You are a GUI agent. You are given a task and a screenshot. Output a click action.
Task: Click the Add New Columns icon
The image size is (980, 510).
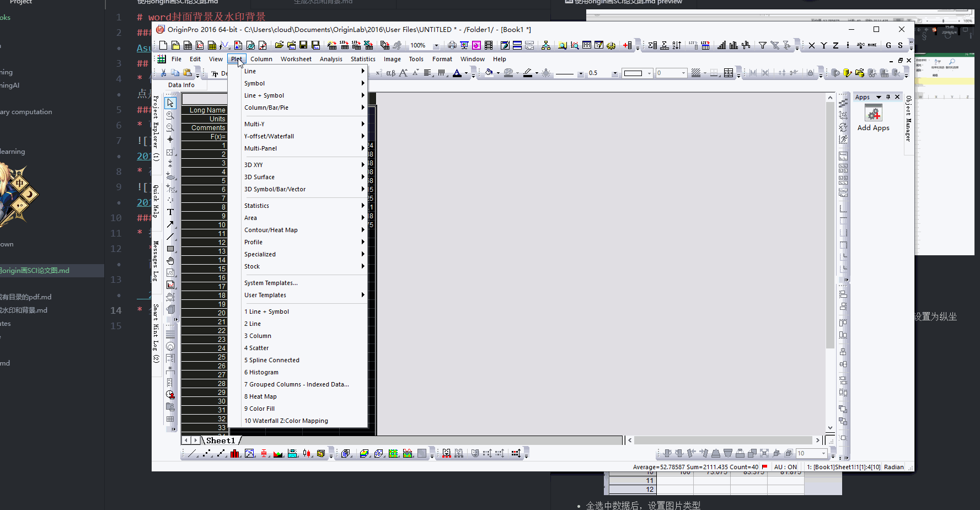point(628,45)
